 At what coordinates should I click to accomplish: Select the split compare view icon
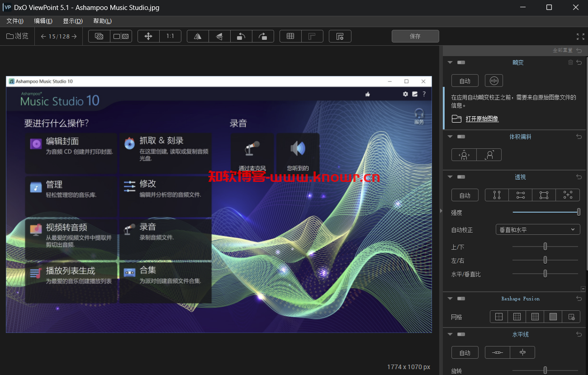pyautogui.click(x=99, y=36)
